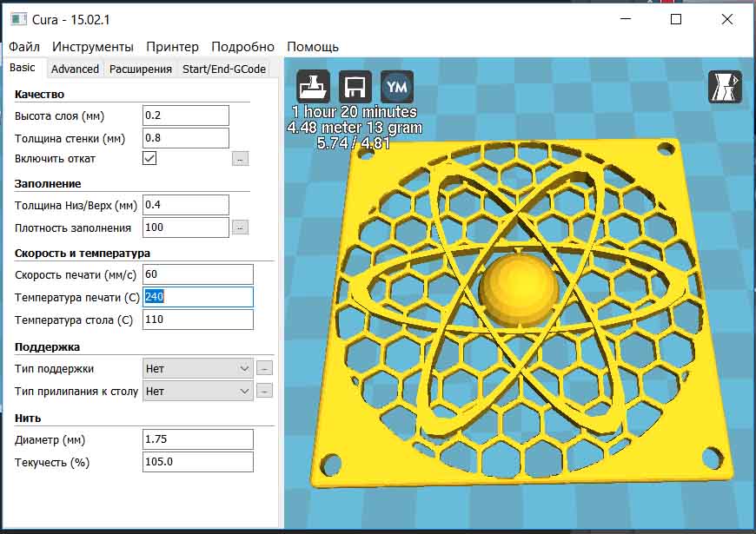Screen dimensions: 756x534
Task: Open the Файл menu
Action: point(24,47)
